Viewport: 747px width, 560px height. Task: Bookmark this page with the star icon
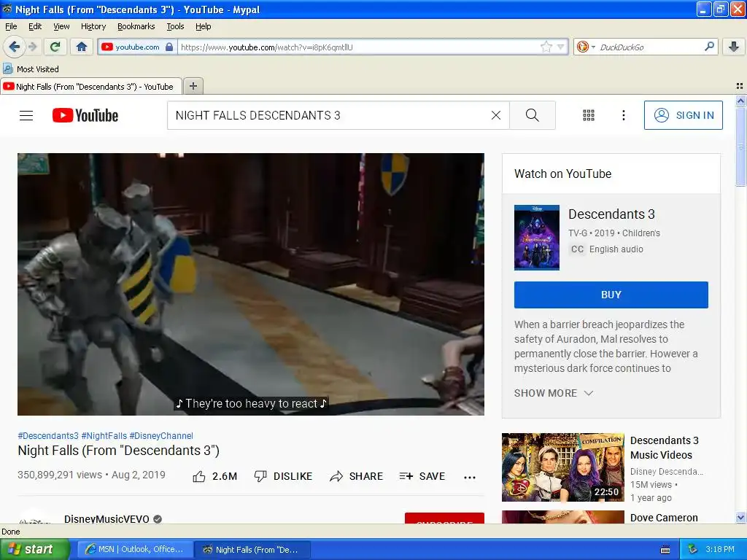(546, 47)
